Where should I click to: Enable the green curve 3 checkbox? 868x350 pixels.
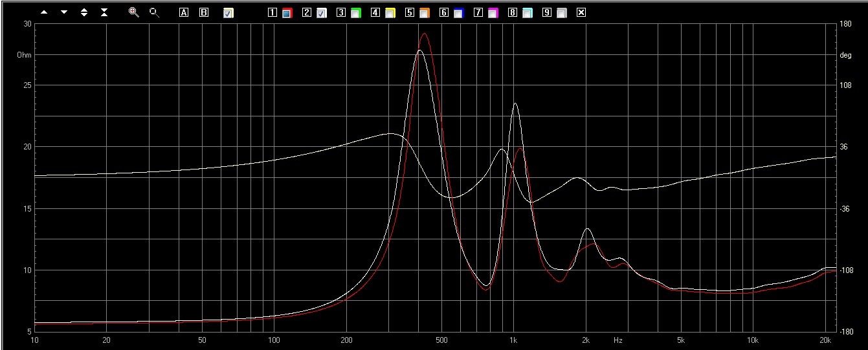[x=355, y=13]
